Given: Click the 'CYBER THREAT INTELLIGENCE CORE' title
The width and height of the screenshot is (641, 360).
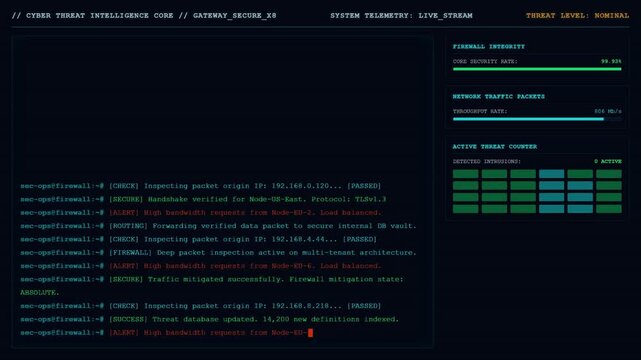Looking at the screenshot, I should [99, 16].
